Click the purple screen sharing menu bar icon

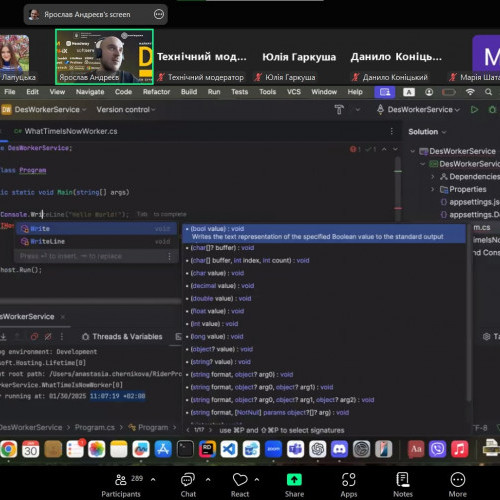click(385, 92)
